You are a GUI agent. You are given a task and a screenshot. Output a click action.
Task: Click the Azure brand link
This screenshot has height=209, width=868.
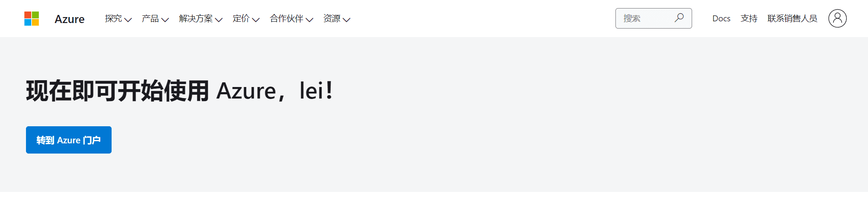pyautogui.click(x=69, y=19)
